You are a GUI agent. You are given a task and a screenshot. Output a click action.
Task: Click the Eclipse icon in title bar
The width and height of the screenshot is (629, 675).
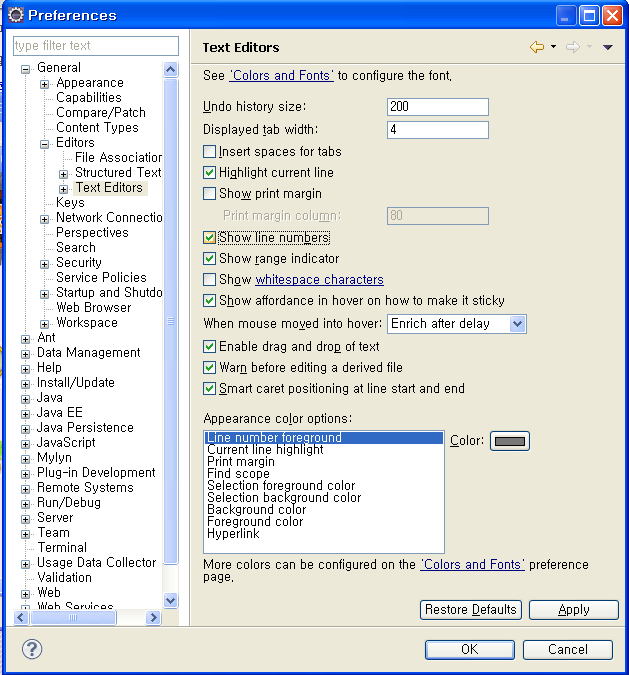(14, 15)
